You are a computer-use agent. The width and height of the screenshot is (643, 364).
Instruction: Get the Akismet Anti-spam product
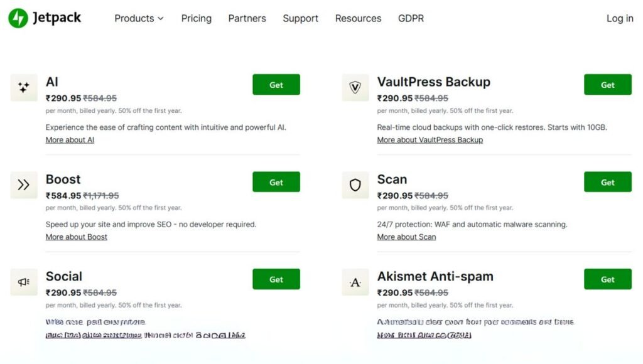pos(608,279)
